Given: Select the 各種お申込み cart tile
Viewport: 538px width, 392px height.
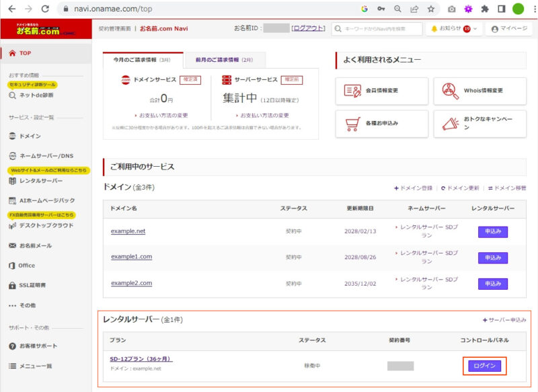Looking at the screenshot, I should (x=381, y=124).
